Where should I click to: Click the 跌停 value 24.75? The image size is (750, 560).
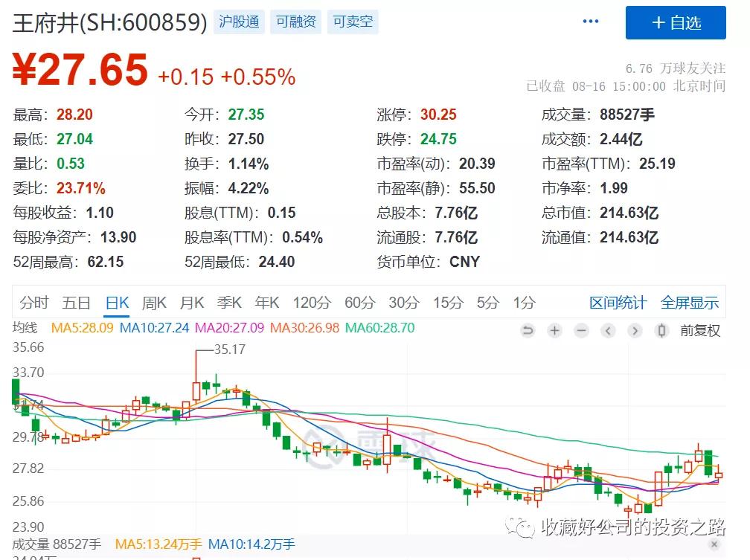[439, 139]
